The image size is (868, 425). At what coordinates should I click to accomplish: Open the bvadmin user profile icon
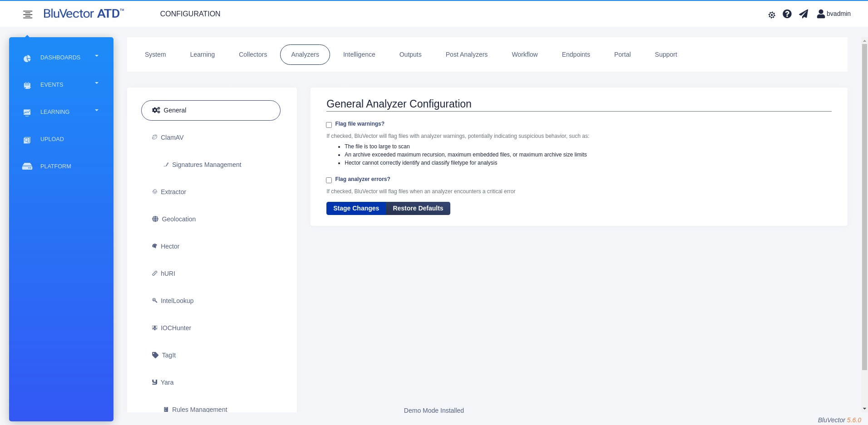click(x=821, y=14)
